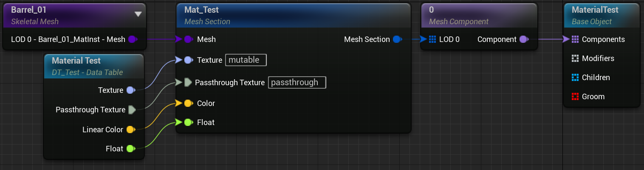Click the Mesh input pin on Mat_Test
644x170 pixels.
coord(188,39)
